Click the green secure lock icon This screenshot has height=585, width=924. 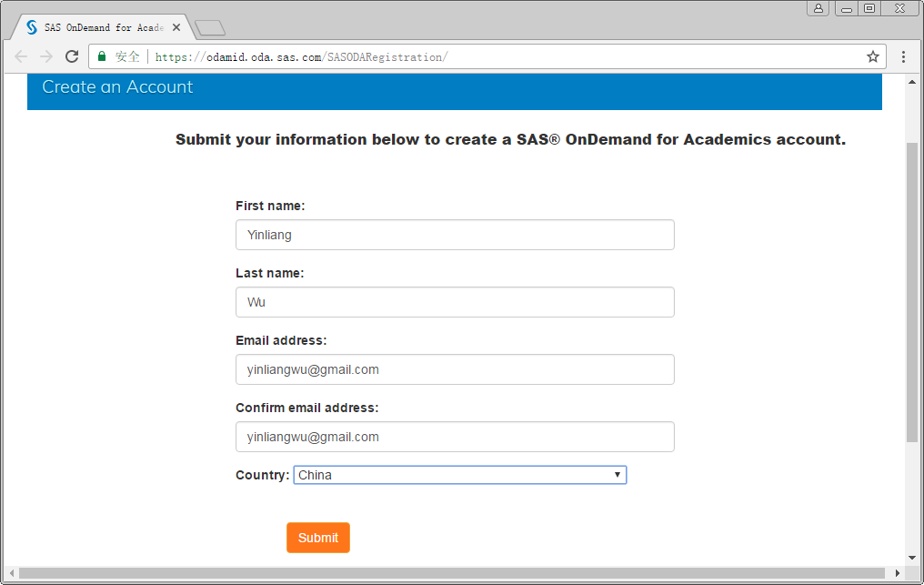coord(101,55)
